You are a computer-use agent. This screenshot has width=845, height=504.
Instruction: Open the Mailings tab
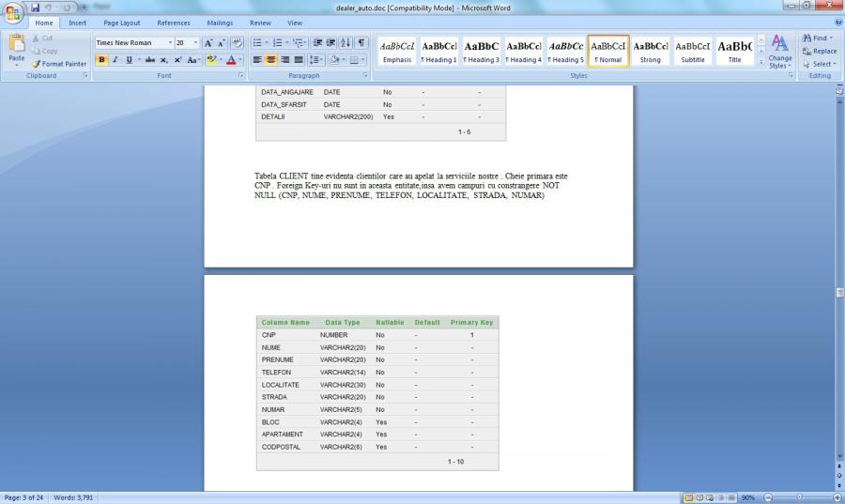coord(220,23)
